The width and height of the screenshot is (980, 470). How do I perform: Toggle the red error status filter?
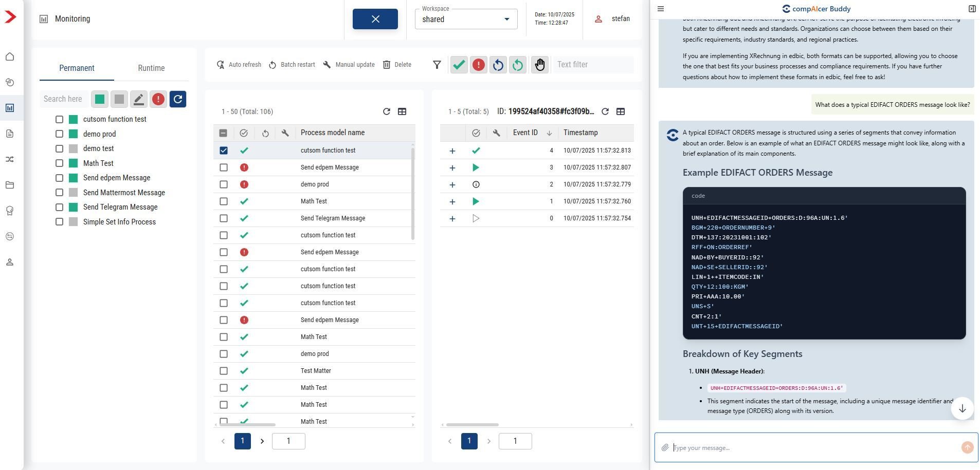coord(479,65)
